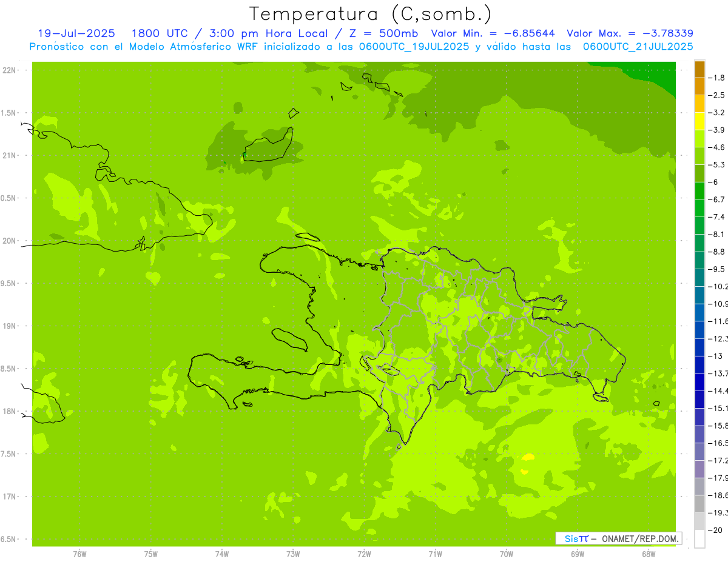The height and width of the screenshot is (562, 728).
Task: Click the "68W" longitude label
Action: click(649, 554)
